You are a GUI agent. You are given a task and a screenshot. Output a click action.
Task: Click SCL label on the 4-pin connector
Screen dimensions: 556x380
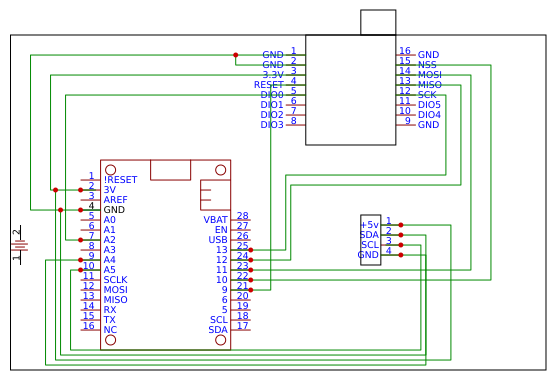tap(370, 245)
